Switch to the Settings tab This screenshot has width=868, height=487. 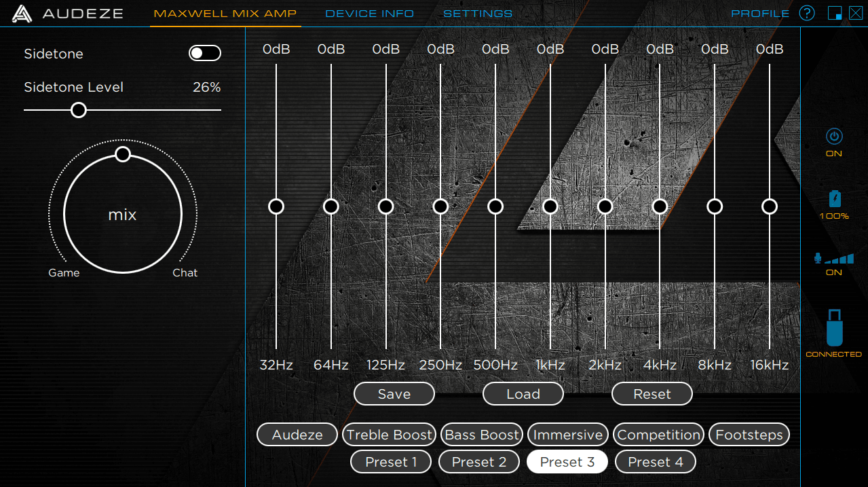pos(478,14)
